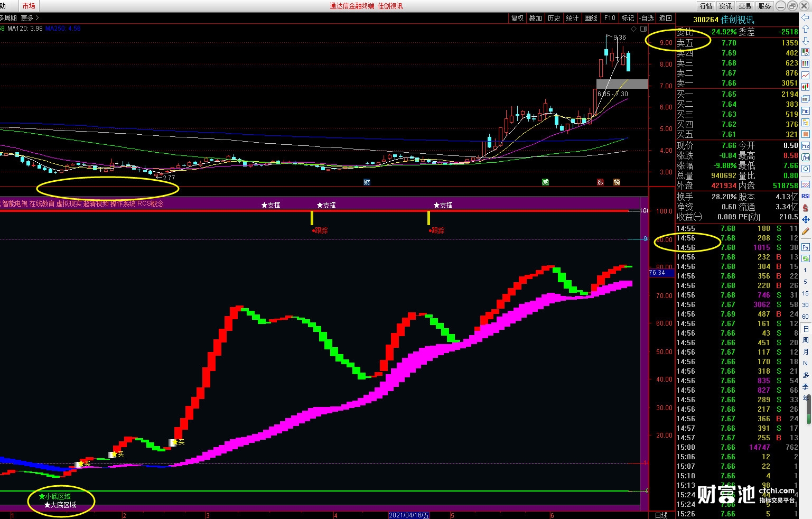This screenshot has height=519, width=812.
Task: Select the daily 日 period
Action: click(x=806, y=329)
